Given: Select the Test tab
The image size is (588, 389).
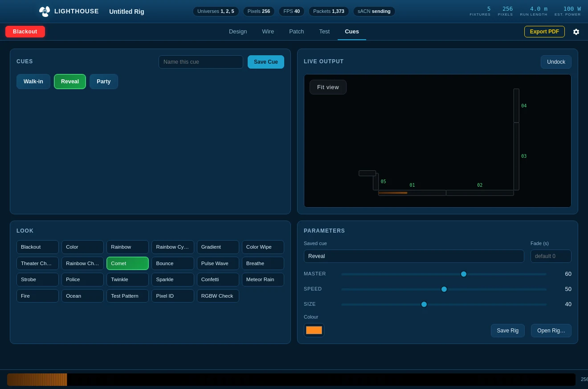Looking at the screenshot, I should [x=324, y=32].
